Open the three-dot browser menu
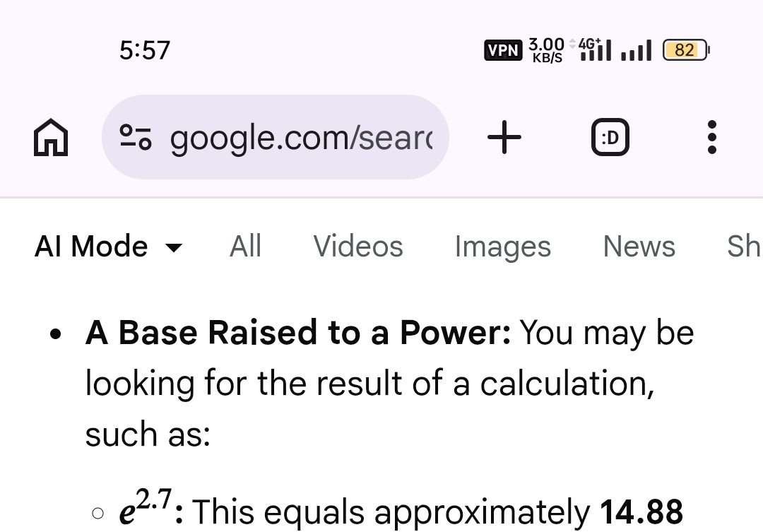 711,137
